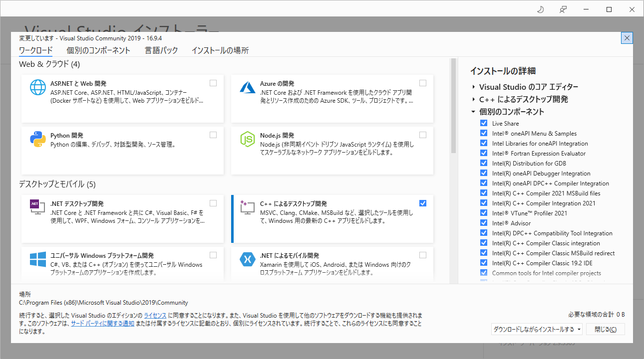The width and height of the screenshot is (644, 359).
Task: Uncheck Intel(R) C++ Compiler Classic integration
Action: 483,243
